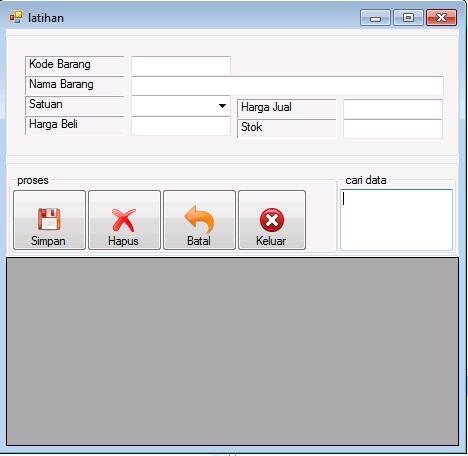Close the latihan window

(x=442, y=18)
